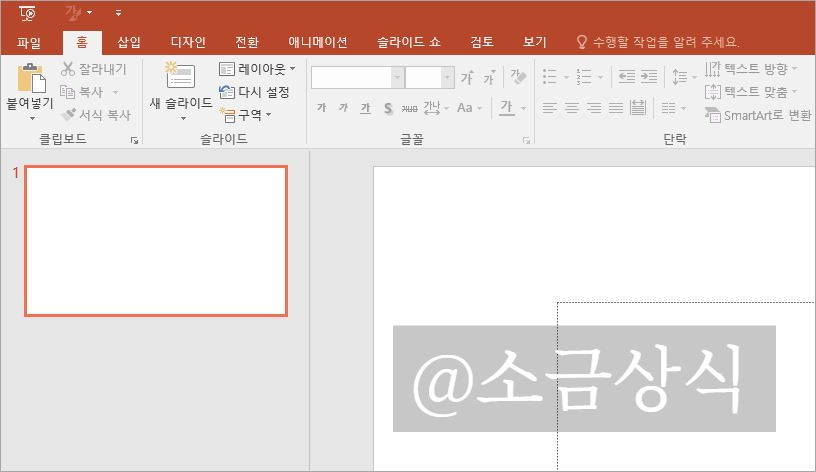Select the Home (홈) tab
Screen dimensions: 816x472
click(82, 43)
